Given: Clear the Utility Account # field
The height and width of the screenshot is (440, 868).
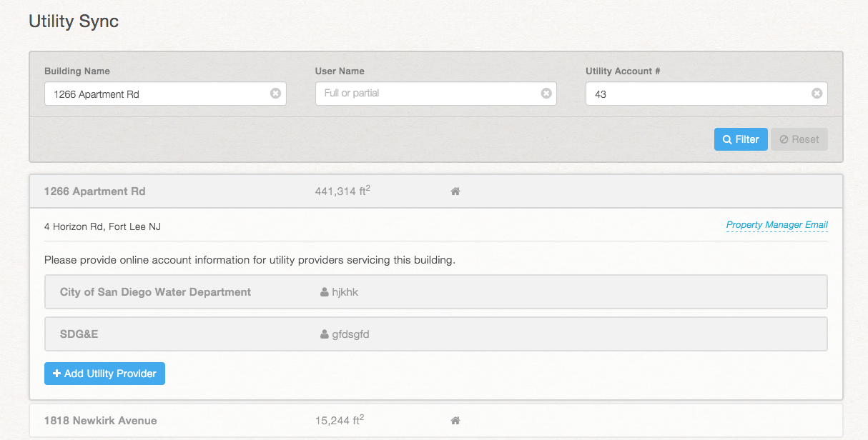Looking at the screenshot, I should click(817, 94).
